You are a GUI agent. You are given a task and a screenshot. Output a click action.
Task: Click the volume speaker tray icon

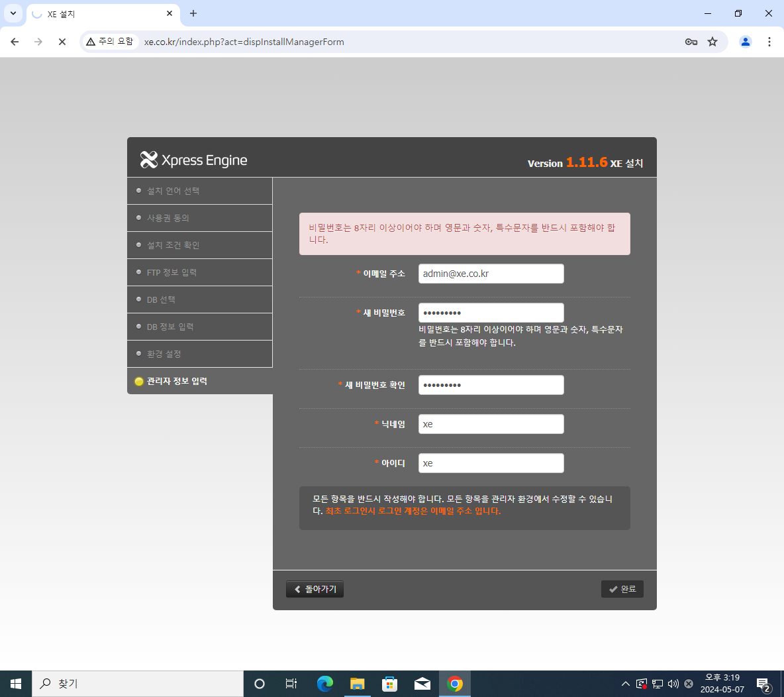673,684
